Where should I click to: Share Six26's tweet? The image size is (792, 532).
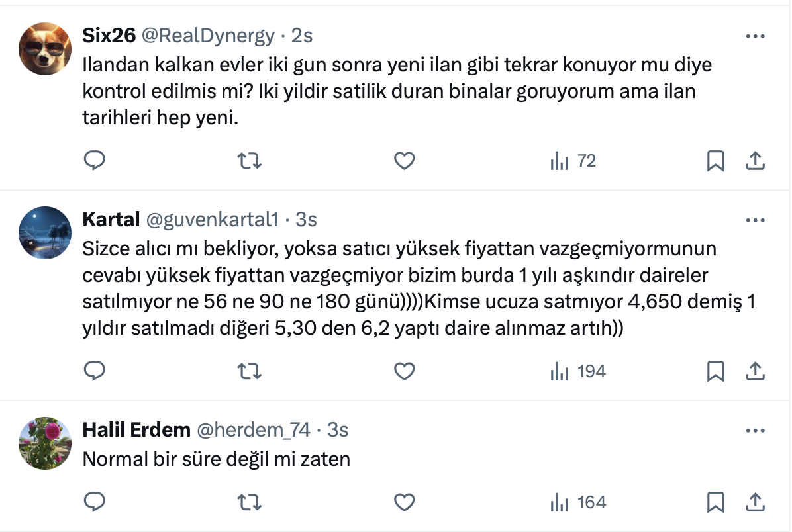point(756,161)
